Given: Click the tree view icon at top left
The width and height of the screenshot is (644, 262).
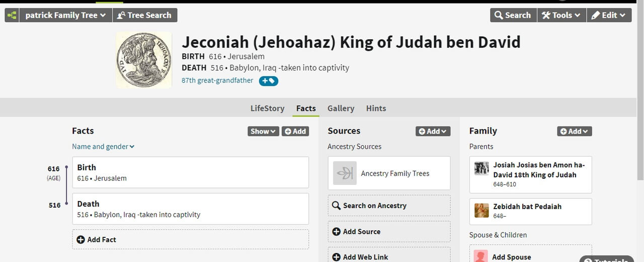Looking at the screenshot, I should (12, 15).
